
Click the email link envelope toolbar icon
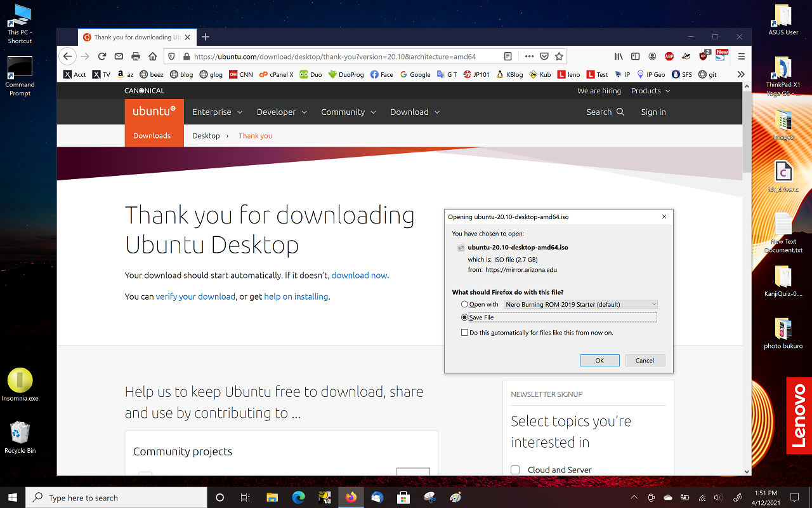[119, 57]
